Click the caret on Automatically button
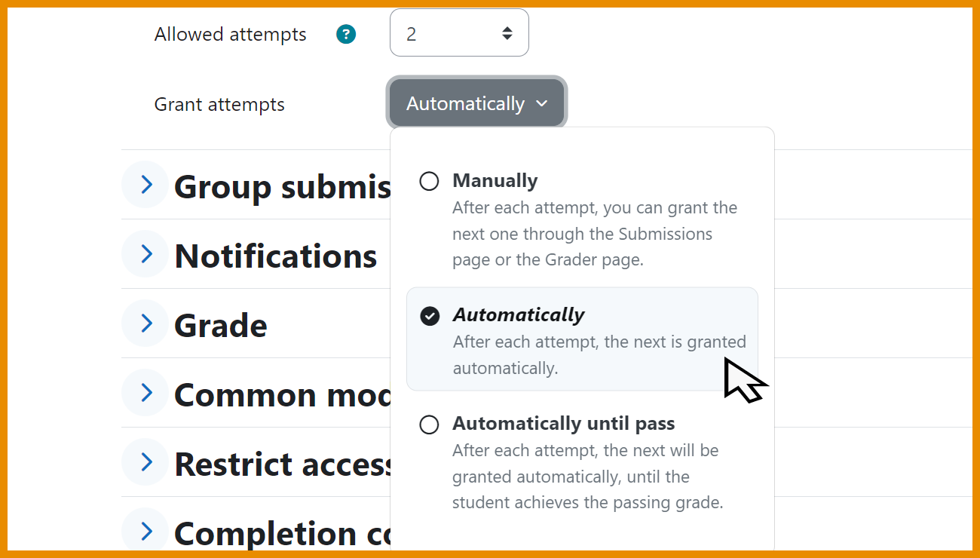 click(541, 103)
